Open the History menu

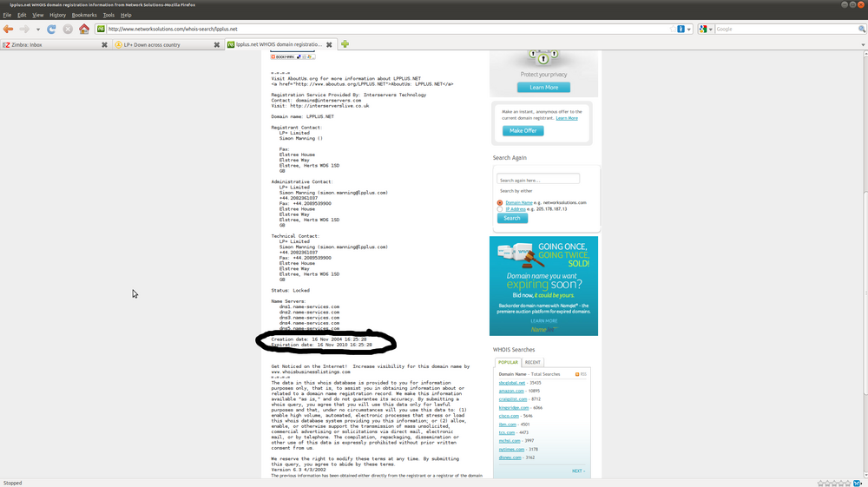pyautogui.click(x=57, y=15)
